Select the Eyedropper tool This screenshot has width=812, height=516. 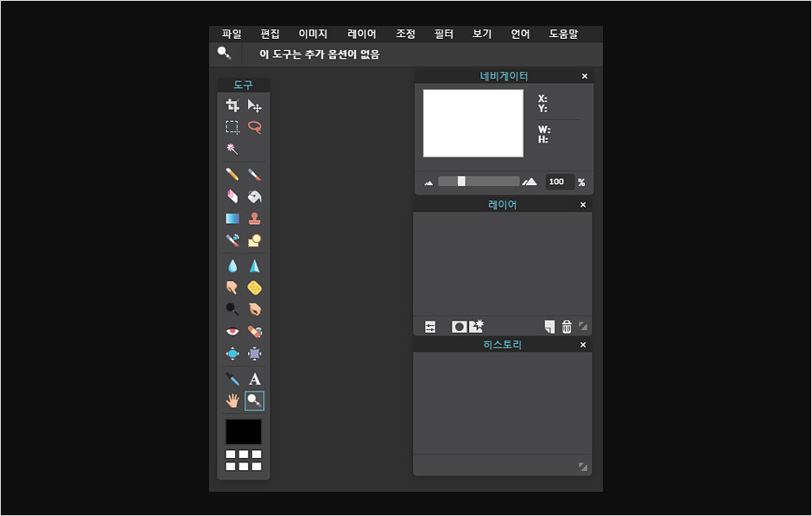(x=231, y=378)
